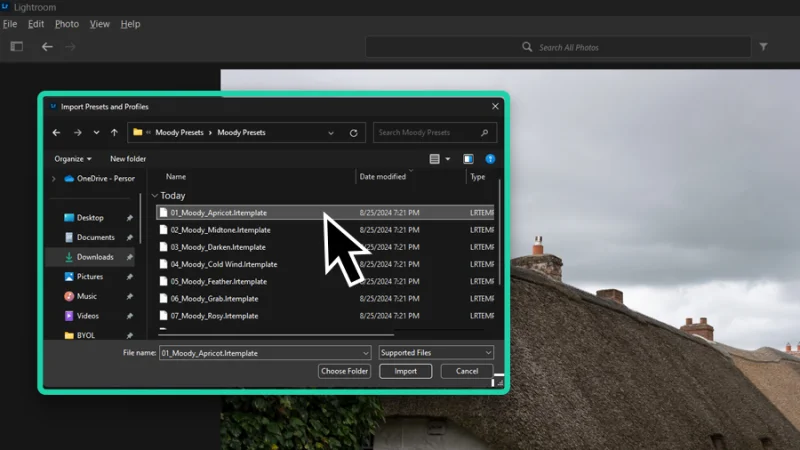Image resolution: width=800 pixels, height=450 pixels.
Task: Open Videos in the sidebar
Action: (x=87, y=316)
